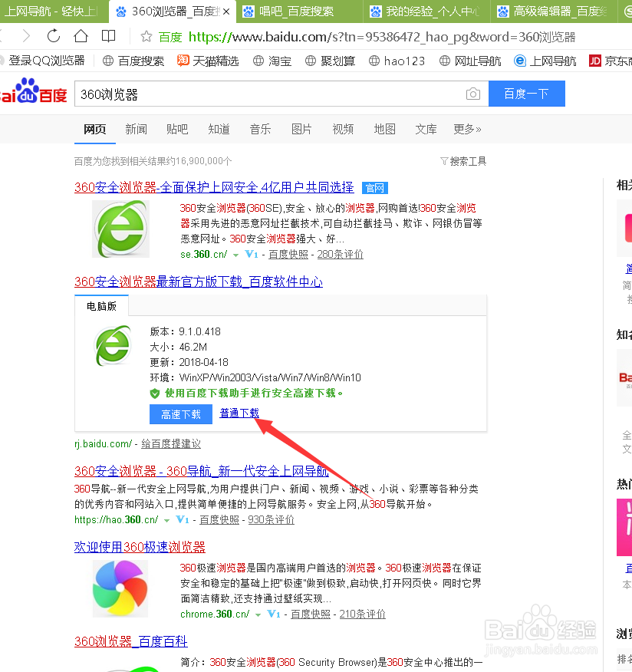Screen dimensions: 632x672
Task: Click the 百度一下 search button
Action: coord(527,94)
